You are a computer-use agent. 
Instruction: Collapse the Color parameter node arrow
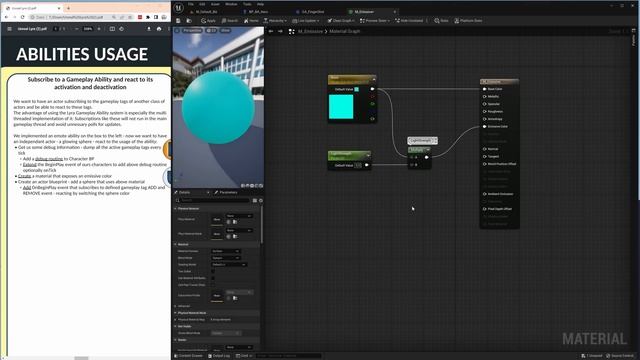coord(373,79)
